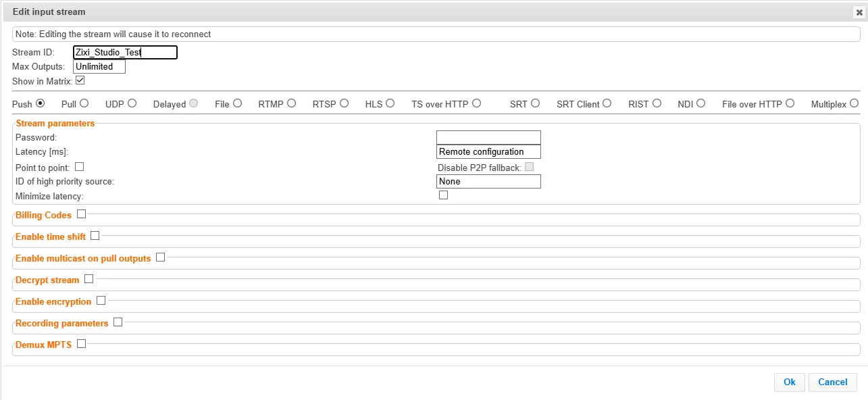
Task: Check Enable multicast on pull outputs
Action: (x=160, y=257)
